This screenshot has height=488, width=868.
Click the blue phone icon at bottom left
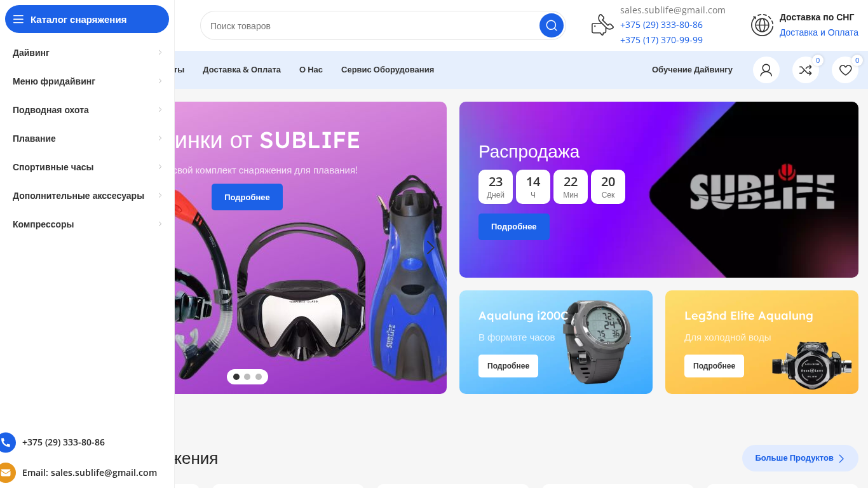(x=6, y=442)
